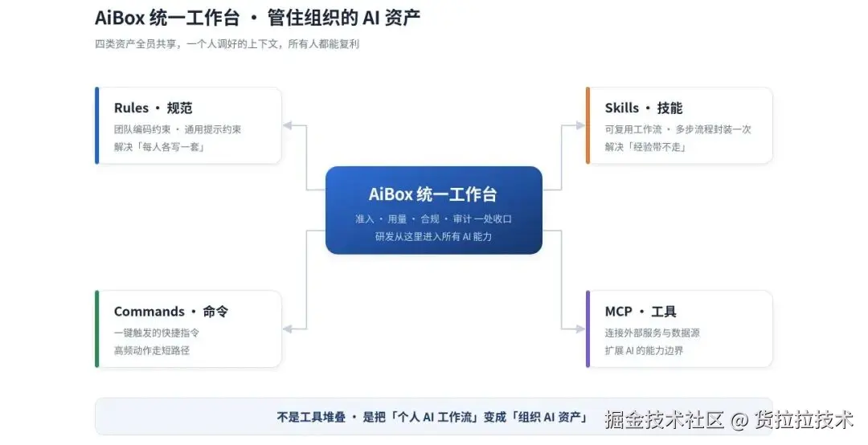Click the 解决「每人各写一套」 line
This screenshot has width=868, height=445.
(160, 147)
